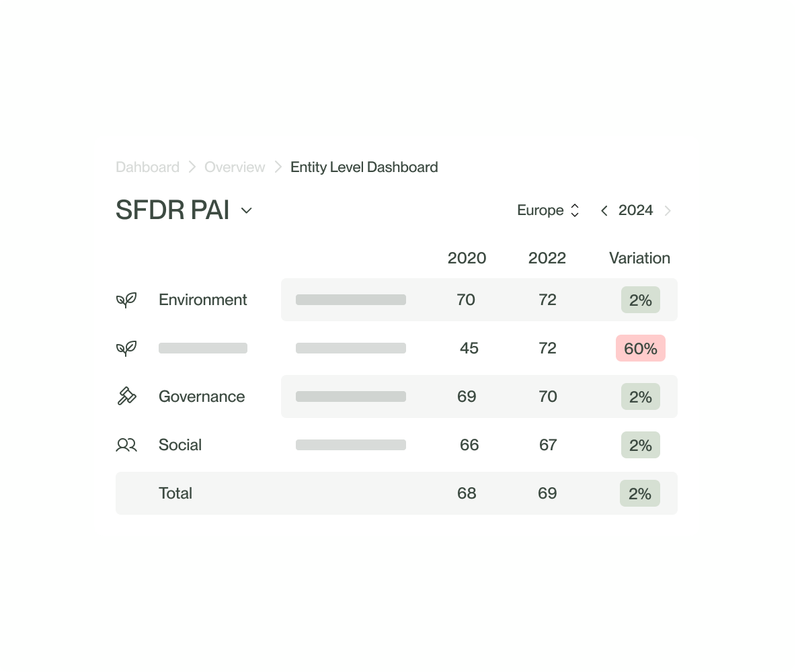The image size is (796, 672).
Task: Expand the SFDR PAI dropdown chevron
Action: (247, 210)
